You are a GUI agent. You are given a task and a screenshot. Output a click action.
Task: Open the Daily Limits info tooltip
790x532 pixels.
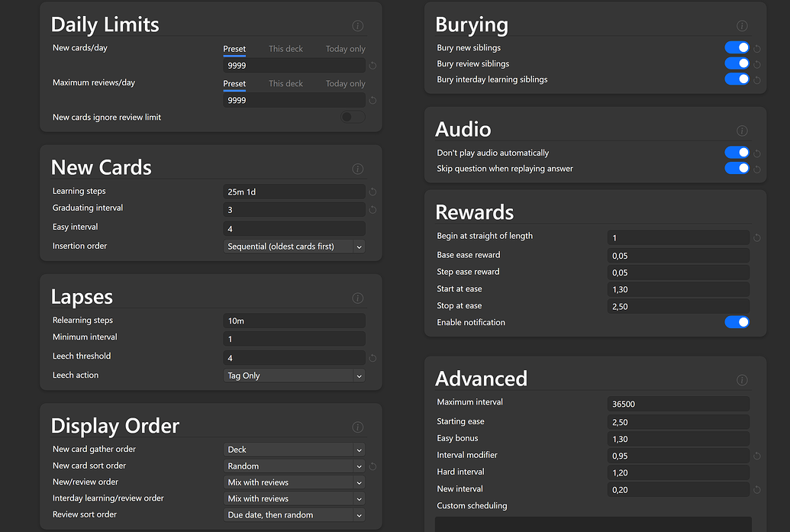[x=357, y=25]
